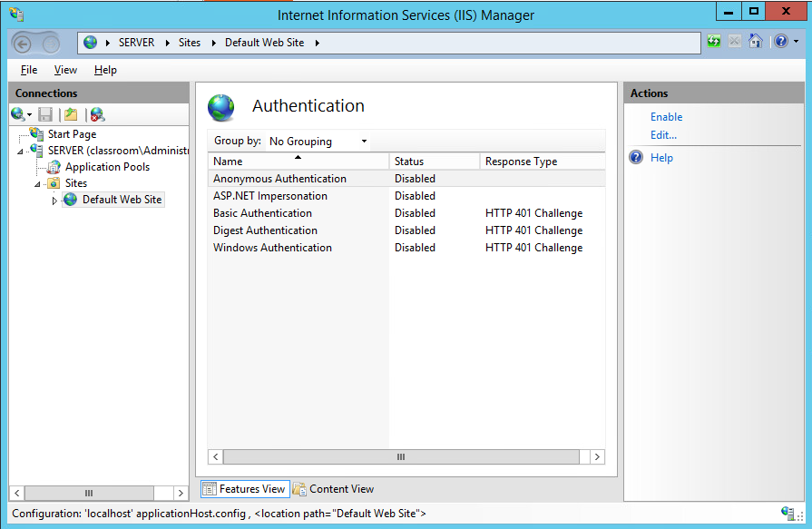This screenshot has width=812, height=529.
Task: Select ASP.NET Impersonation row
Action: coord(406,196)
